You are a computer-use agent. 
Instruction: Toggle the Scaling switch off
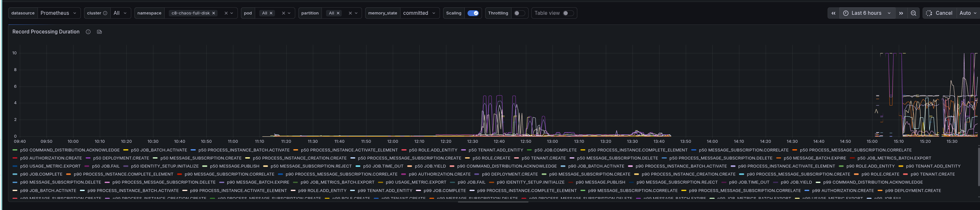[473, 13]
